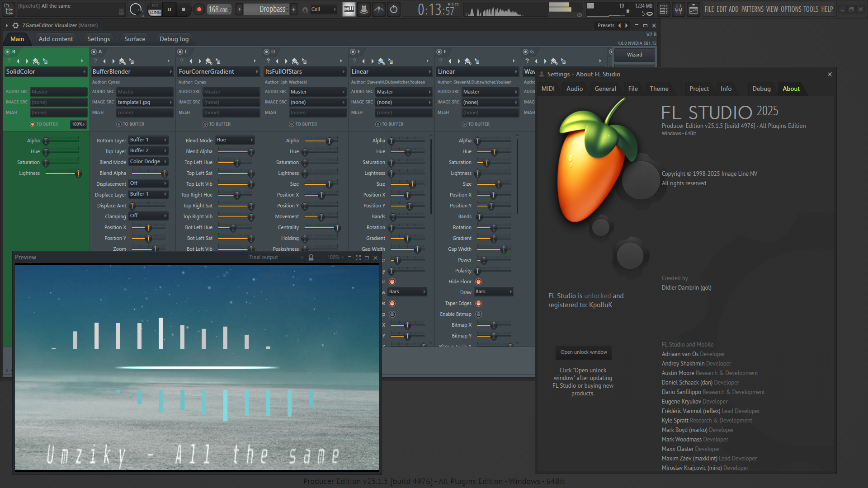
Task: Toggle layer A enable radio button
Action: pos(94,52)
